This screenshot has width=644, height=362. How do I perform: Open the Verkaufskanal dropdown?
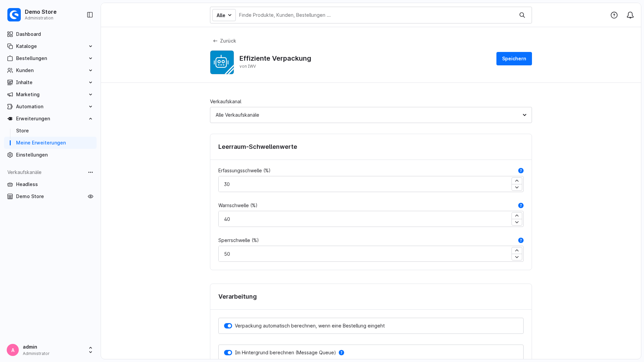point(371,115)
